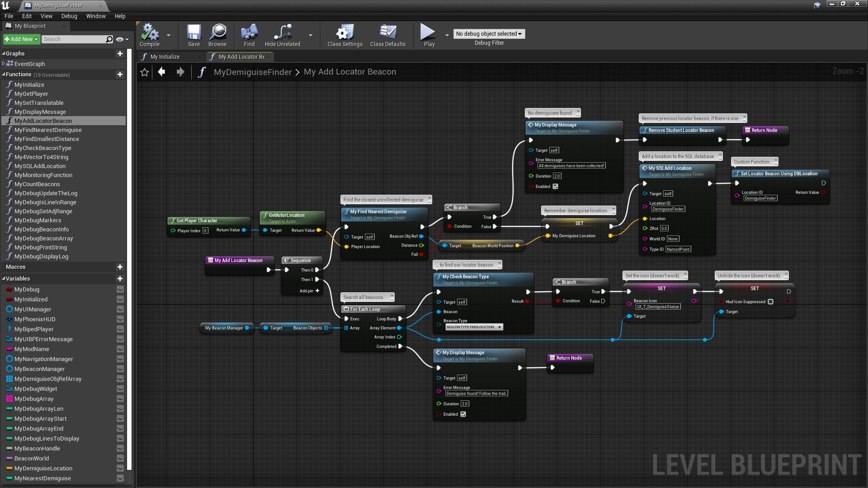Switch to My Initialize tab
The height and width of the screenshot is (488, 868).
pos(170,56)
